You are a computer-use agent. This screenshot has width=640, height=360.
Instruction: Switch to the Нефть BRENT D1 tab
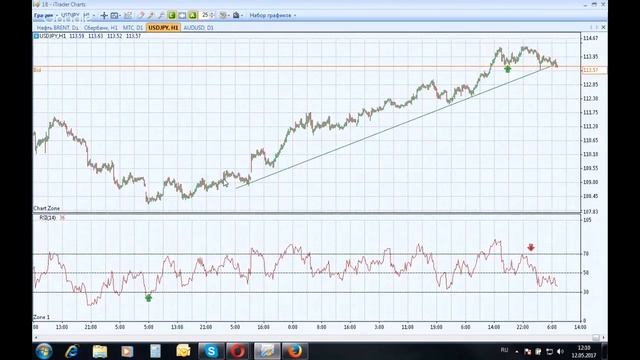[58, 28]
